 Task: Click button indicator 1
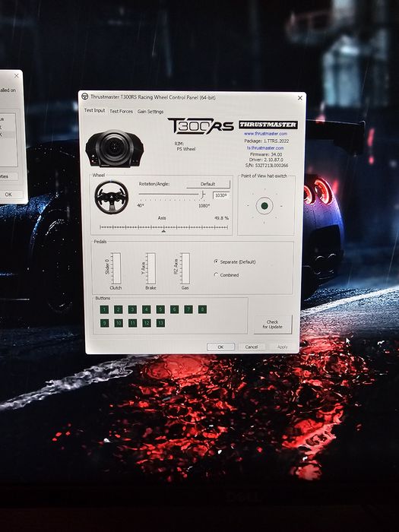[x=104, y=309]
